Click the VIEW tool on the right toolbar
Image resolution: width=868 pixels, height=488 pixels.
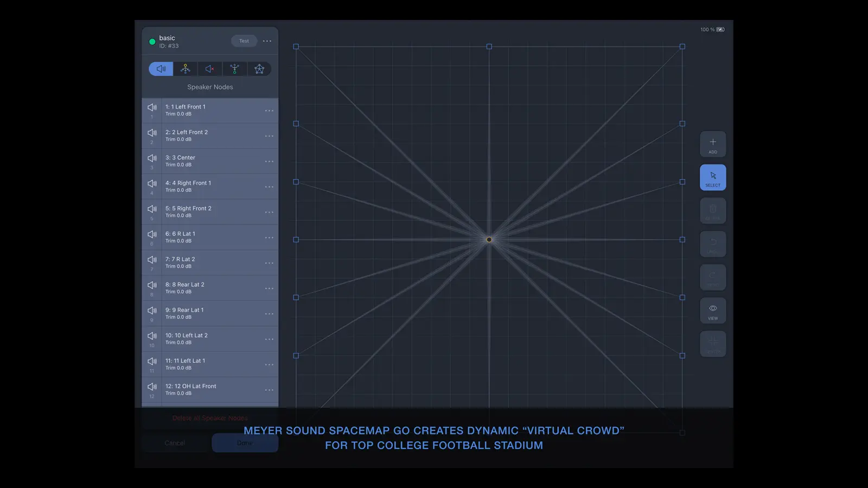click(713, 310)
